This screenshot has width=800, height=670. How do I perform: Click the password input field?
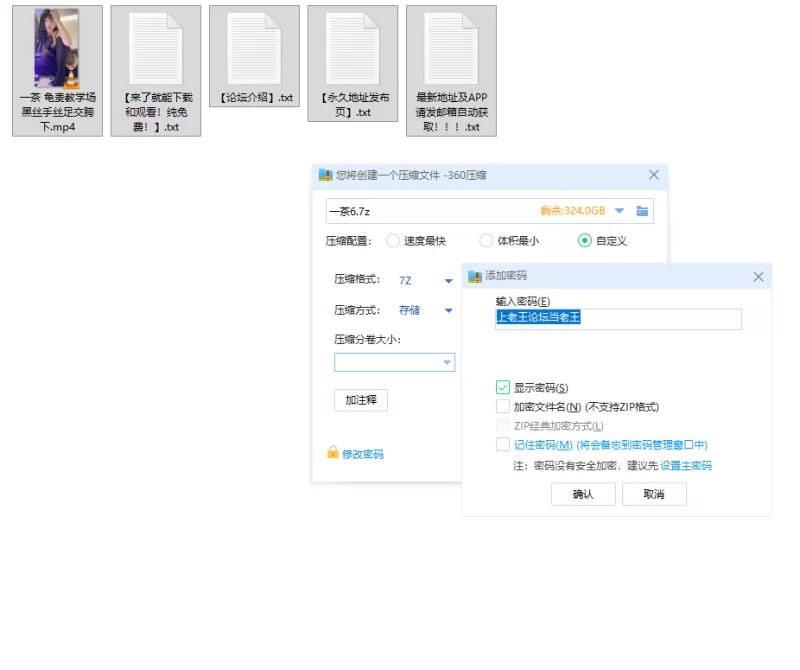[x=618, y=319]
